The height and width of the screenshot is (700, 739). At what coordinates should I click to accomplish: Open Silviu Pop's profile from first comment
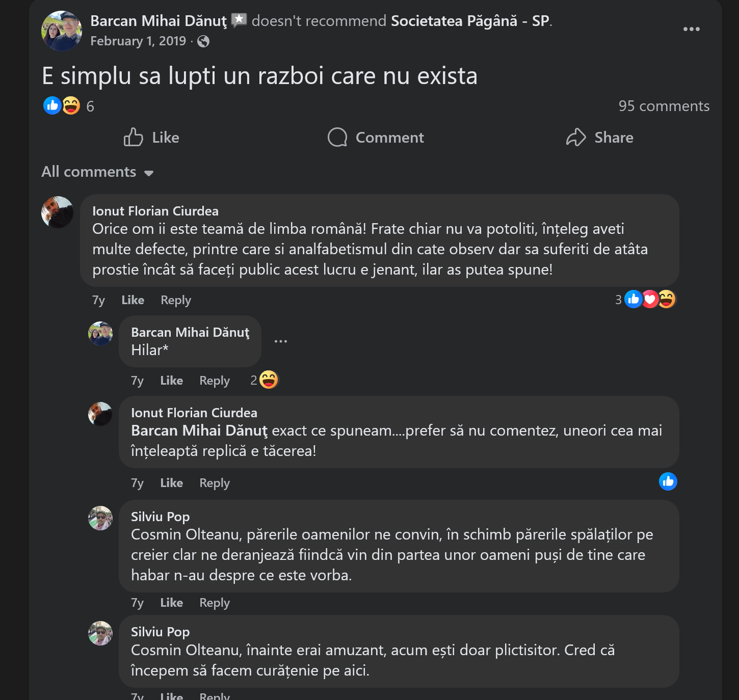click(160, 517)
